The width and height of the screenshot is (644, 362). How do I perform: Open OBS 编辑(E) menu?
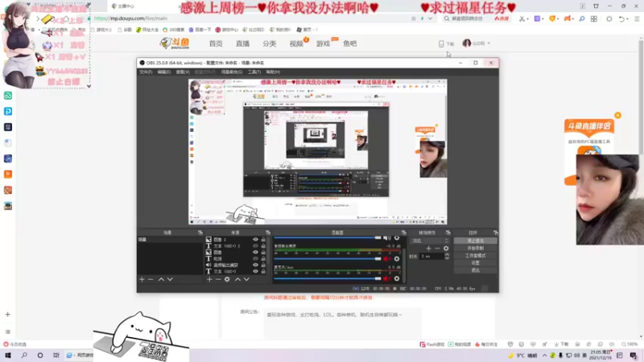point(164,72)
